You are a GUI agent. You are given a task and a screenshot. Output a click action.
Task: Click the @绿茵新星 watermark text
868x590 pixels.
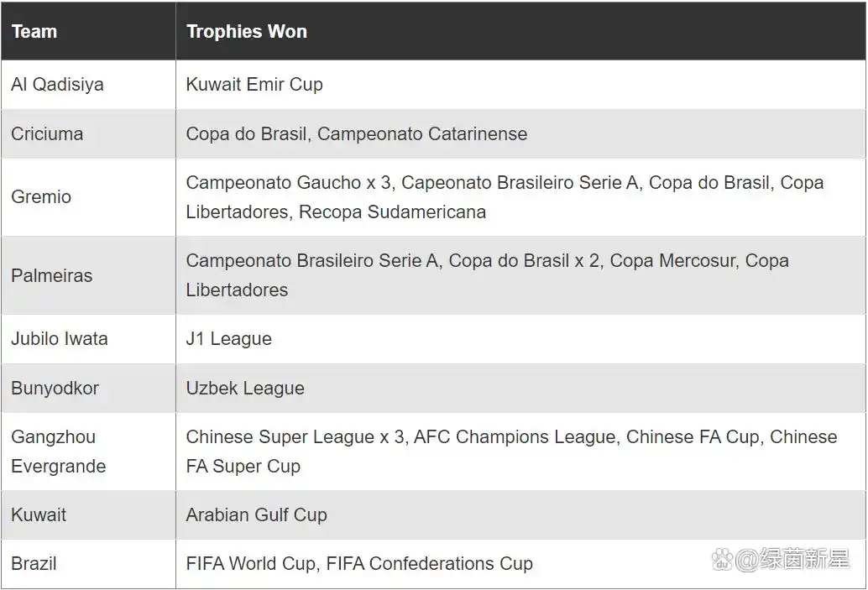tap(792, 560)
